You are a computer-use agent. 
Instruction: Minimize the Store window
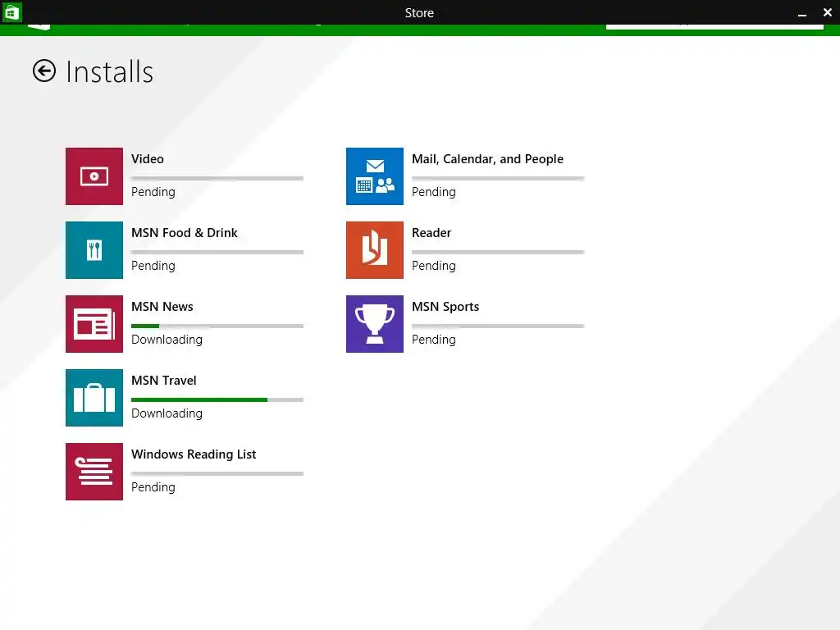pos(802,13)
